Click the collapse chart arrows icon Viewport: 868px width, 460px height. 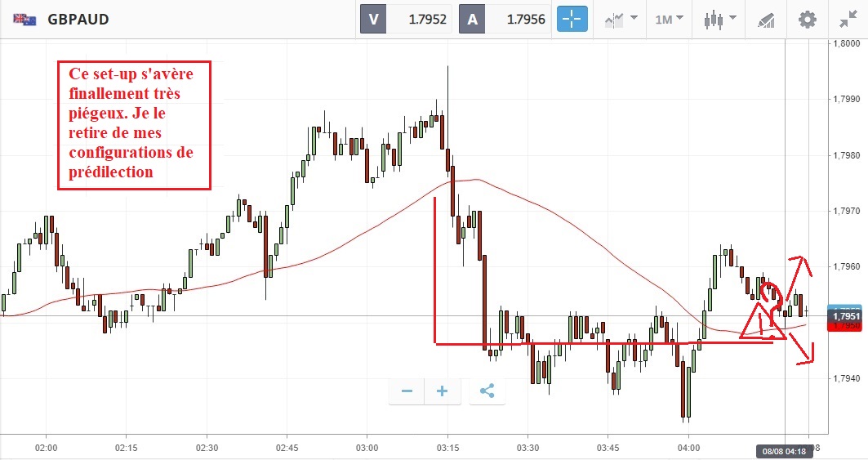(849, 20)
